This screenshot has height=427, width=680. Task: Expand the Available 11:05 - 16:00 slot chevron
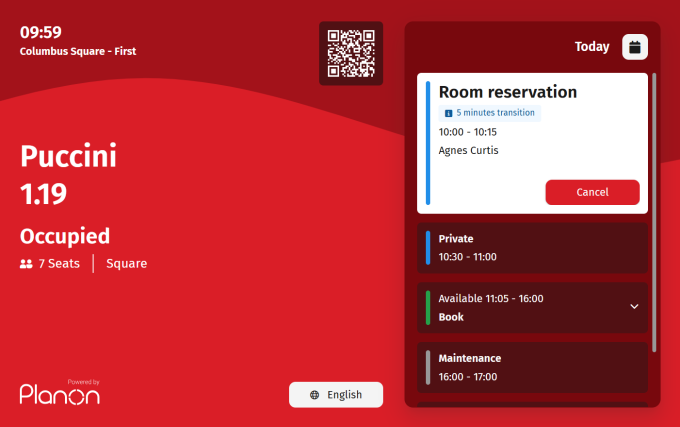point(634,307)
